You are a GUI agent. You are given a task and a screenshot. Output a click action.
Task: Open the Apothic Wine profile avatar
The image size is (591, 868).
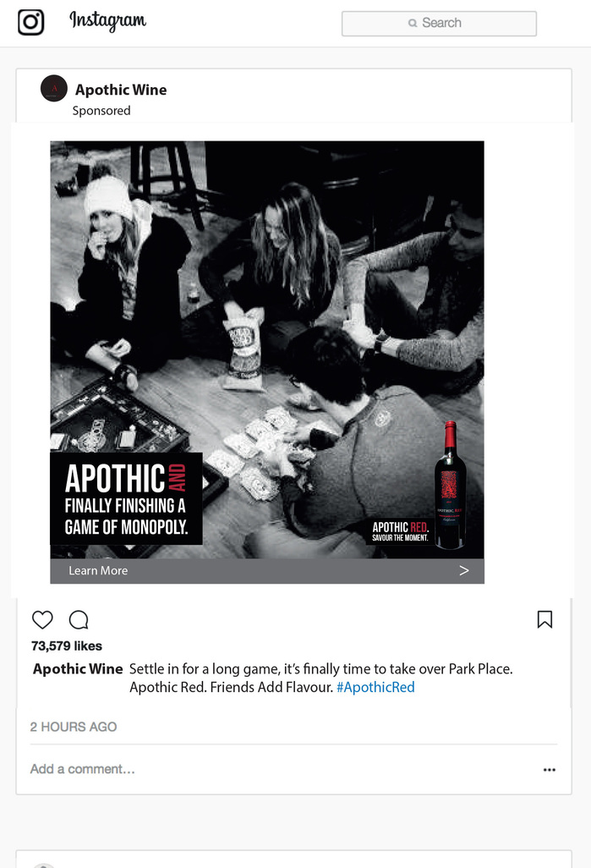click(x=53, y=89)
